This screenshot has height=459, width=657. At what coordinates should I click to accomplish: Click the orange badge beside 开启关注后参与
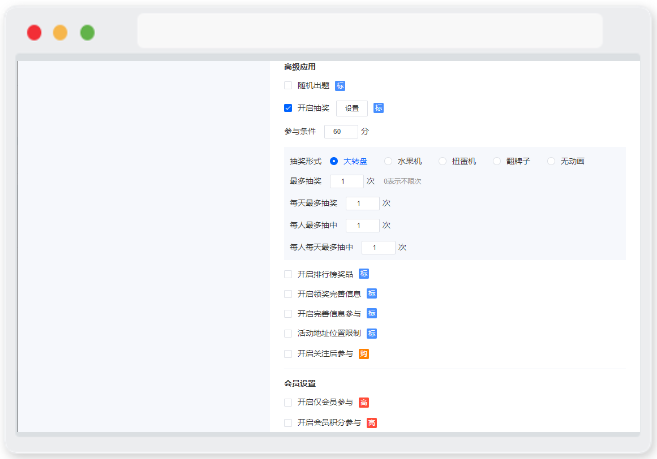tap(364, 354)
